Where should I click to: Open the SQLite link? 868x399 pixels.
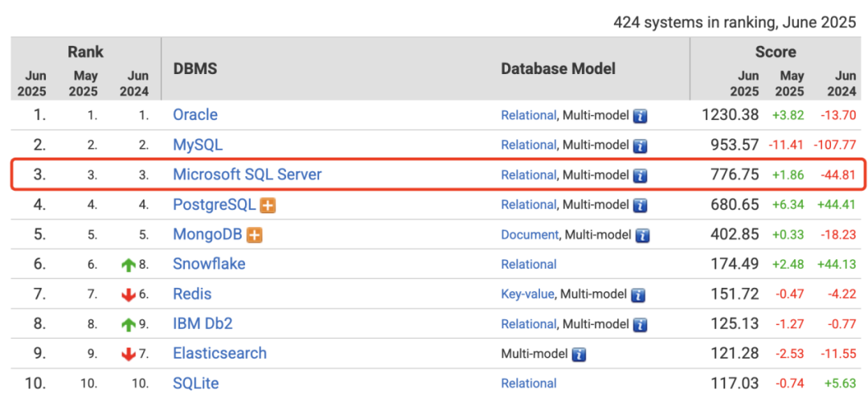point(195,383)
